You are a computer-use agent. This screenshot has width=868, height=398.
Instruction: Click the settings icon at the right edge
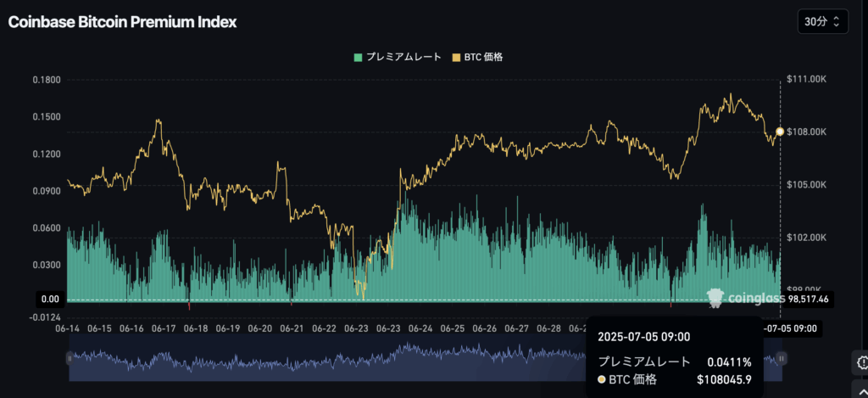(861, 362)
